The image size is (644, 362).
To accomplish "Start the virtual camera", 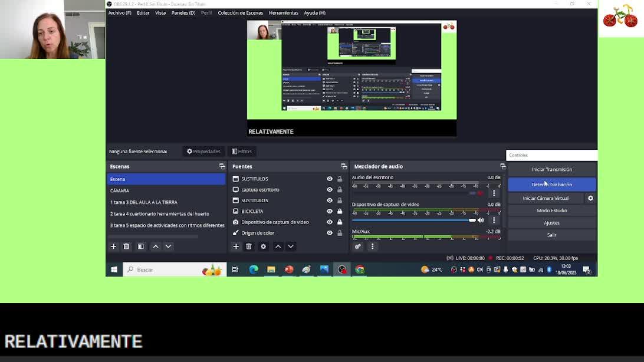I will point(546,198).
